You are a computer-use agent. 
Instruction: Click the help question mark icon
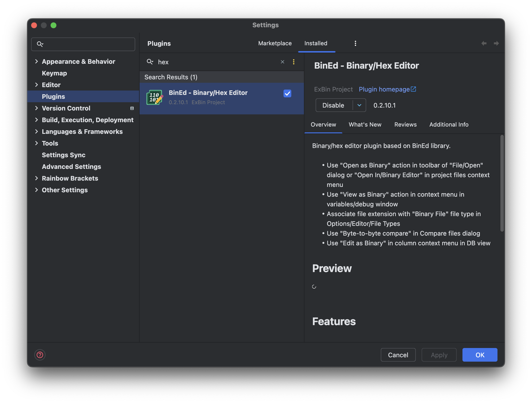coord(40,355)
